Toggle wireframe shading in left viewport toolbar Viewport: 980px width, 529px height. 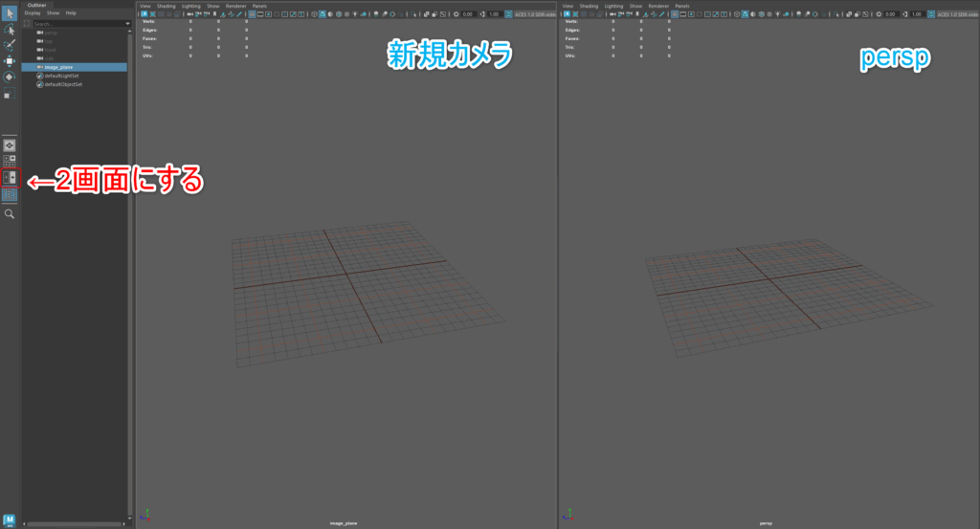[314, 13]
